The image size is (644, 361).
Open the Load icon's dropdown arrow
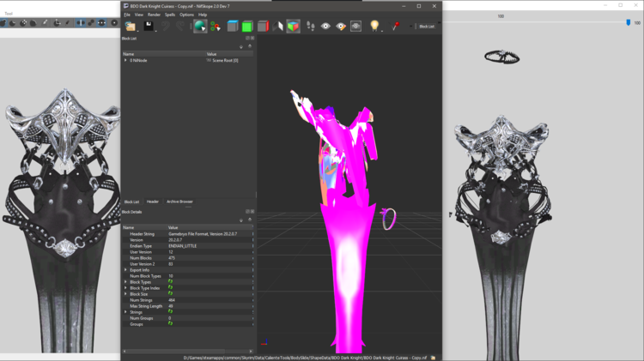tap(138, 31)
